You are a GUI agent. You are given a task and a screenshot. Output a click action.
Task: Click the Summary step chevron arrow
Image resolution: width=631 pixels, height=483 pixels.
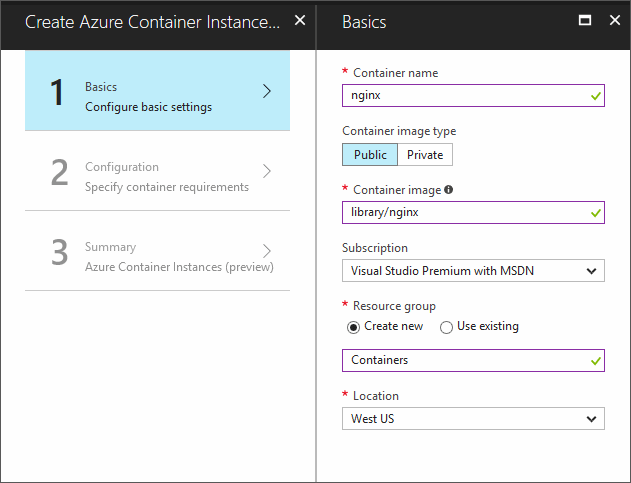tap(266, 251)
